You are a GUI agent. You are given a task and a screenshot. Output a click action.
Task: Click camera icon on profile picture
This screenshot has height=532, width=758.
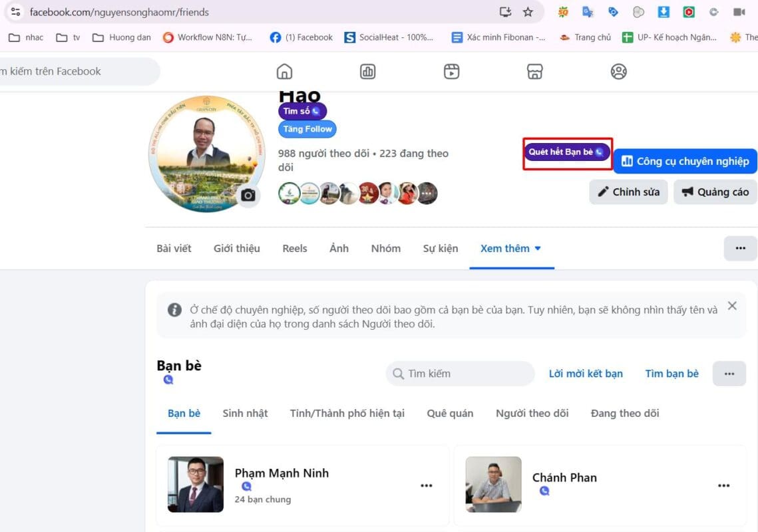tap(248, 196)
